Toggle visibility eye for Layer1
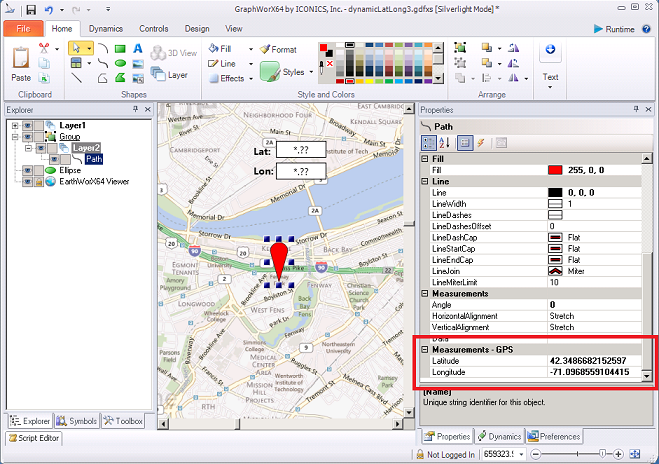This screenshot has height=464, width=659. 27,125
